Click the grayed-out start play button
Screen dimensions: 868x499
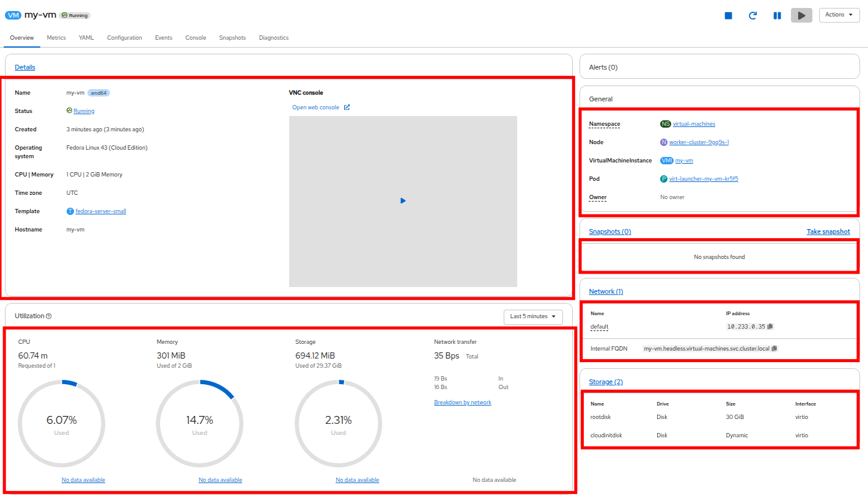801,15
